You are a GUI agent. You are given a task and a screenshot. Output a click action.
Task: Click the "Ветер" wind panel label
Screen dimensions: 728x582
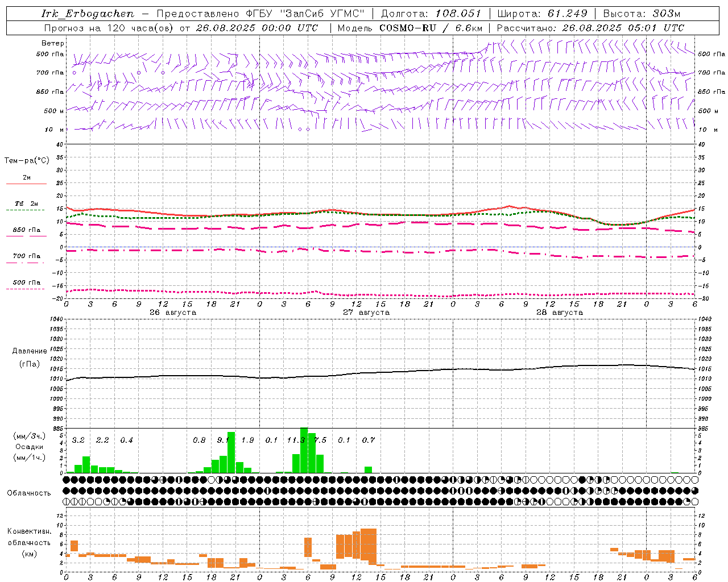coord(53,43)
